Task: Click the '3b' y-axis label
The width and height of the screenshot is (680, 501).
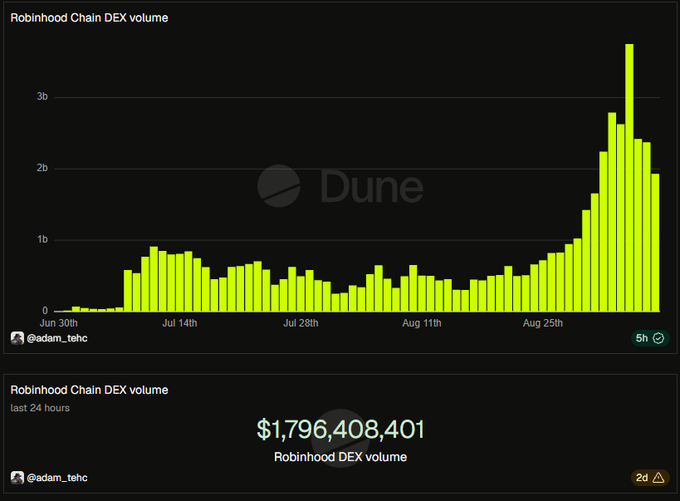Action: pos(42,97)
